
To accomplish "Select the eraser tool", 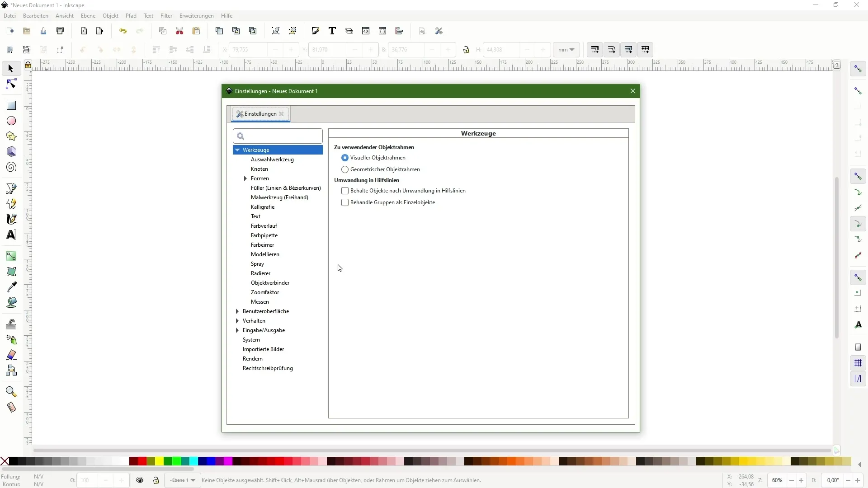I will click(11, 355).
